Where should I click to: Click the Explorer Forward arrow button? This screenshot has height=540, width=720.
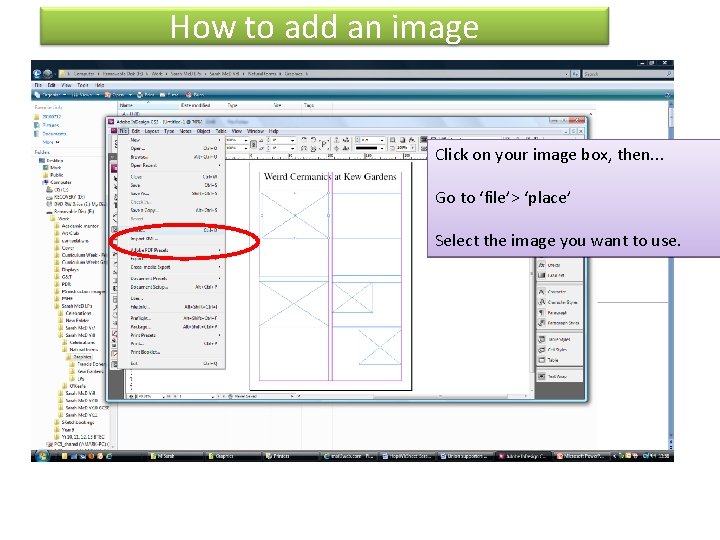pyautogui.click(x=48, y=73)
